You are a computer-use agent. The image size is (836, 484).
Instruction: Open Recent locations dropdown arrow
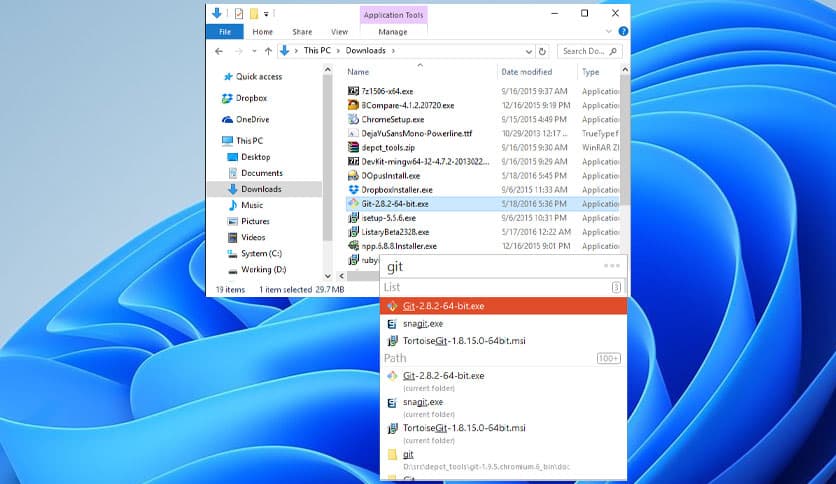point(254,52)
